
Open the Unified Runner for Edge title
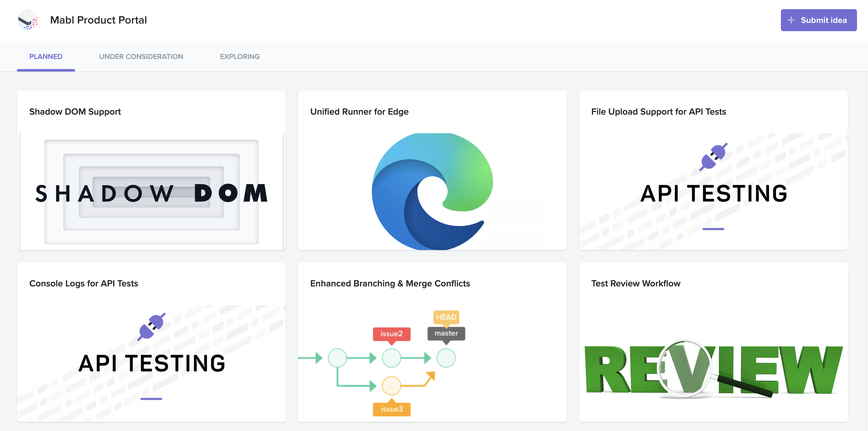[x=359, y=112]
